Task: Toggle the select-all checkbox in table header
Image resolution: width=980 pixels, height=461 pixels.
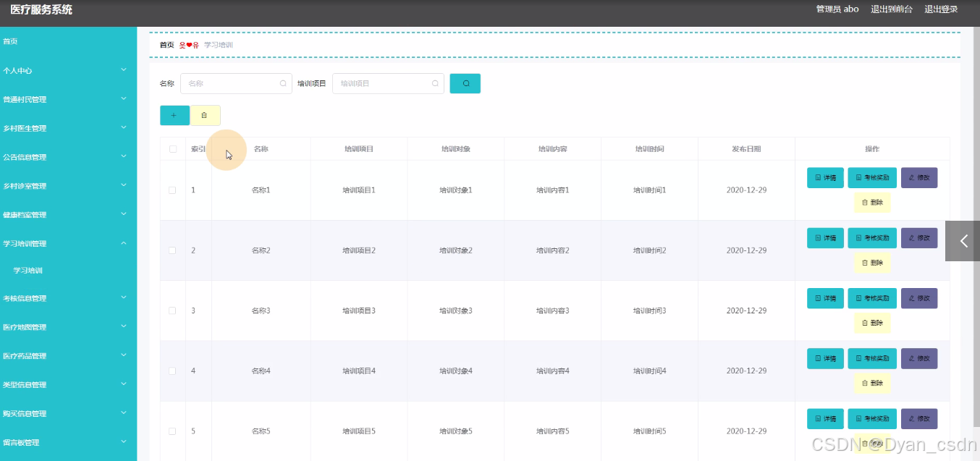Action: [x=172, y=149]
